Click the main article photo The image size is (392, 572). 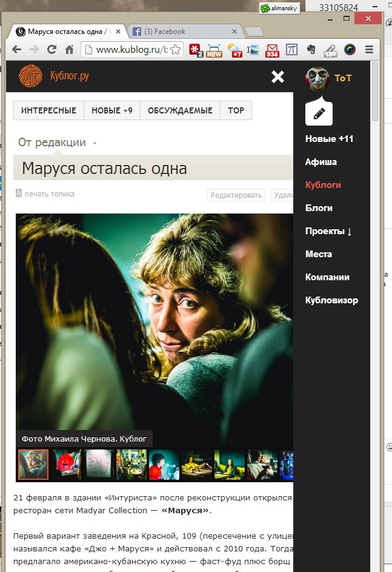(x=154, y=330)
